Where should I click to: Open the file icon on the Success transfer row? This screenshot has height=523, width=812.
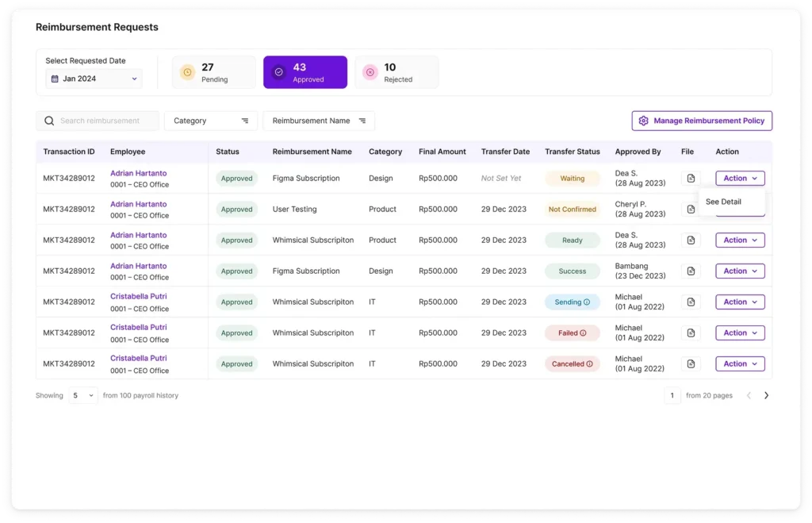click(690, 271)
